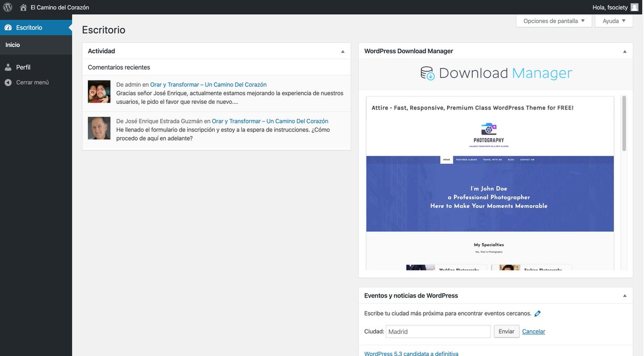Open the Ayuda help dropdown
Screen dimensions: 644x356
point(613,21)
